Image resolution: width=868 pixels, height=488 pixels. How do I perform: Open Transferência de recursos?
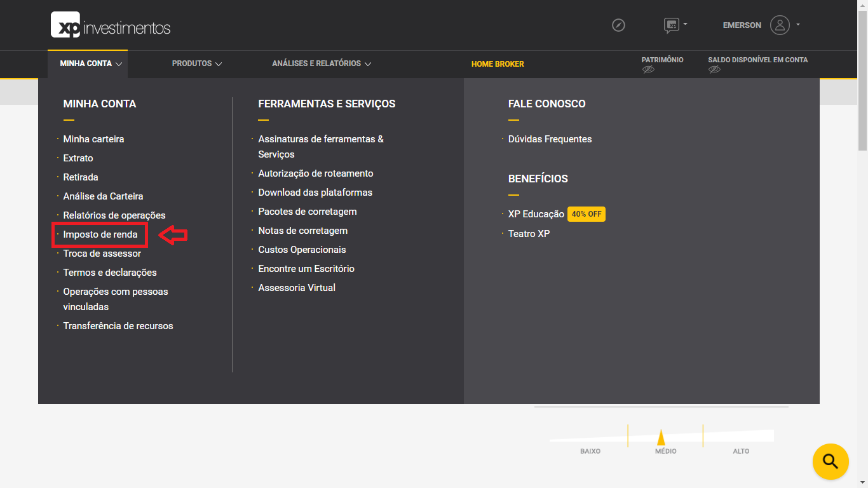(x=118, y=326)
